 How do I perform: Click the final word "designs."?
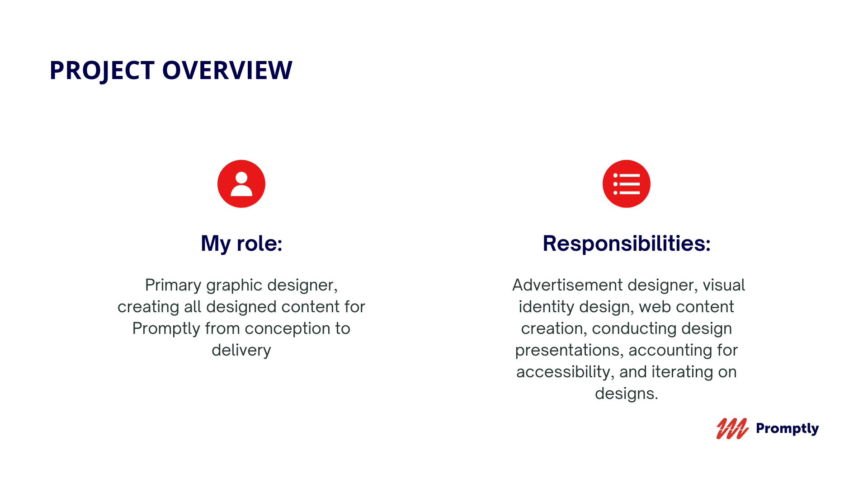pos(626,394)
